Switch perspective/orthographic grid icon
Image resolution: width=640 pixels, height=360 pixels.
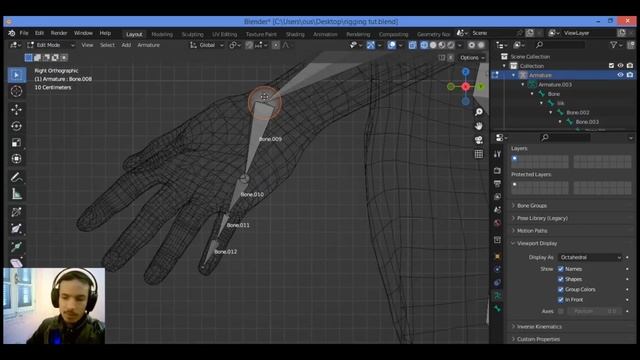[479, 154]
